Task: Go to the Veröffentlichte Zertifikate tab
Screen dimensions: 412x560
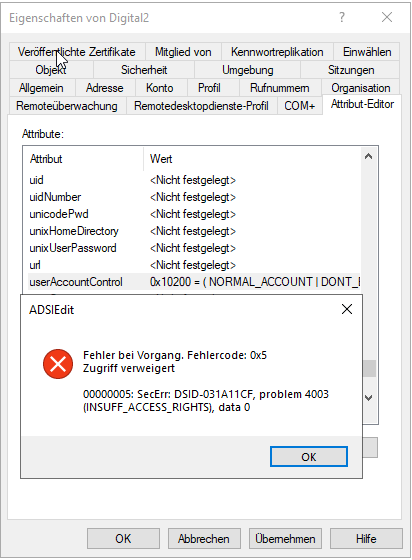Action: tap(77, 52)
